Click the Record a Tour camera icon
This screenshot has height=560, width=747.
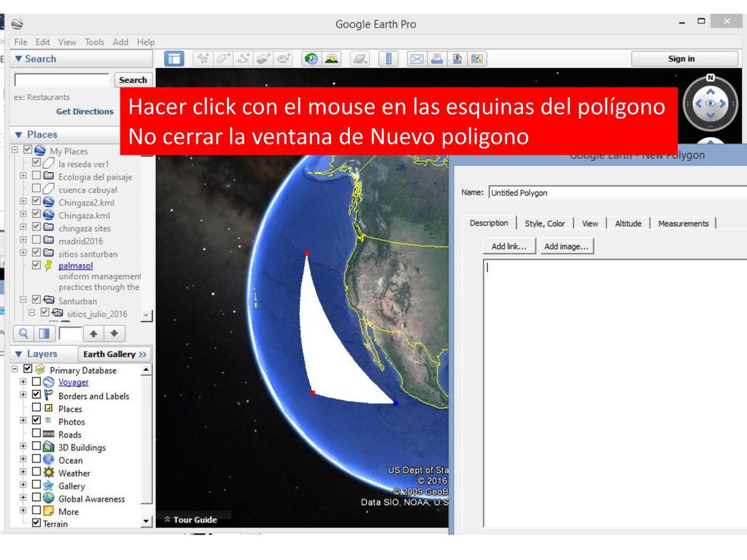[284, 58]
